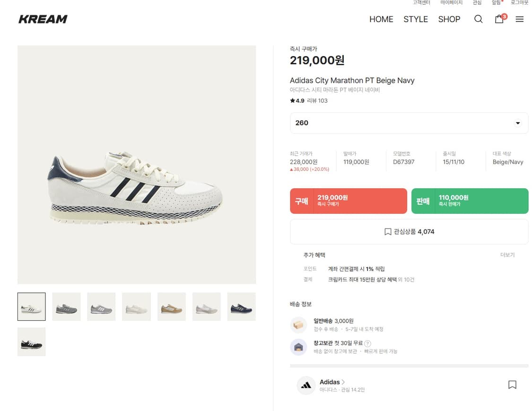
Task: Open the STYLE menu
Action: tap(415, 19)
